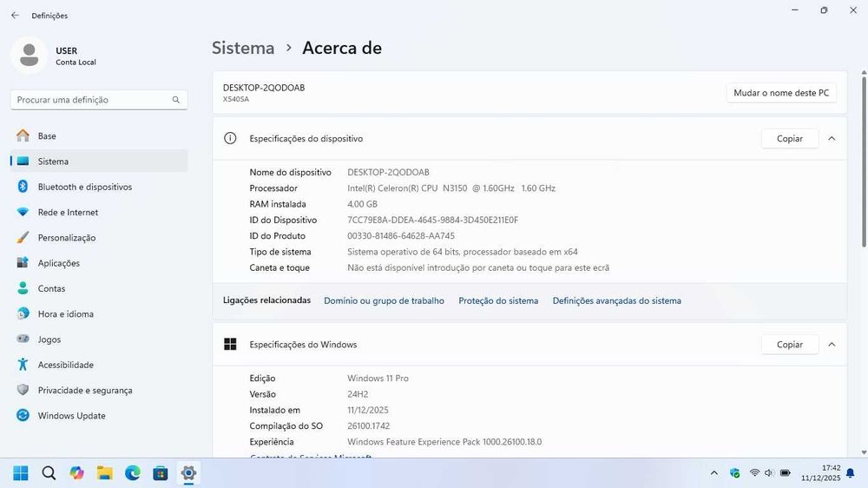
Task: Click the Sistema breadcrumb
Action: click(x=243, y=48)
